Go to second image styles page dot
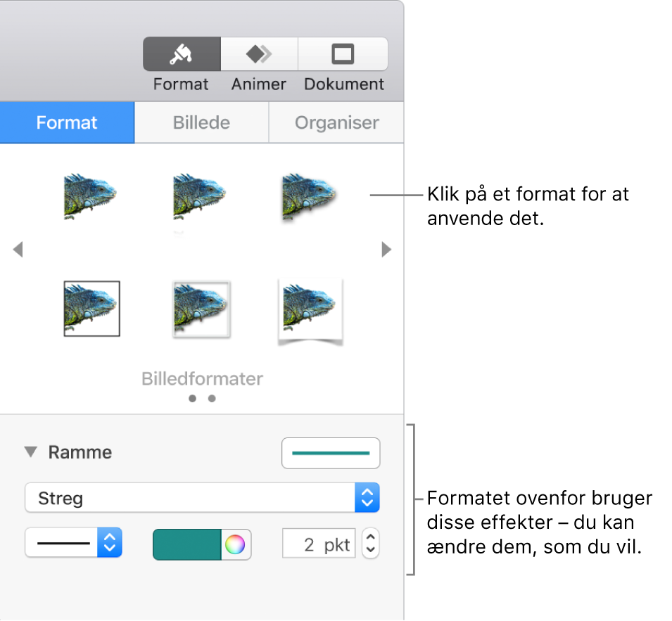Viewport: 672px width, 621px height. tap(212, 398)
